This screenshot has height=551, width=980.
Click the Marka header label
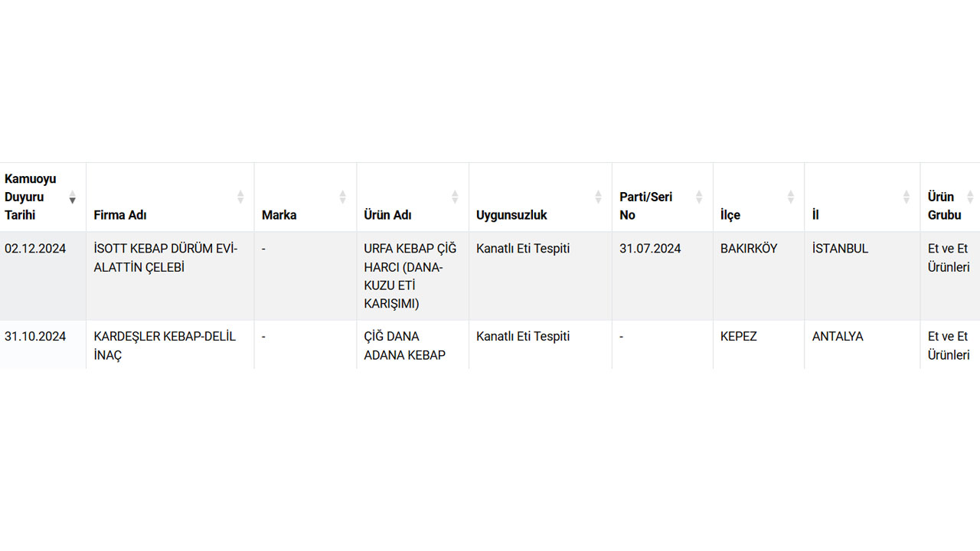tap(279, 215)
